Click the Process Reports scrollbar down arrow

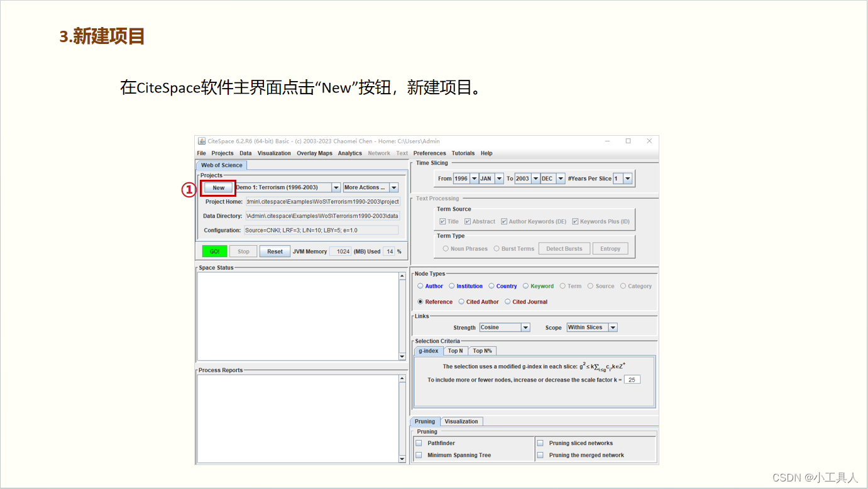coord(402,459)
